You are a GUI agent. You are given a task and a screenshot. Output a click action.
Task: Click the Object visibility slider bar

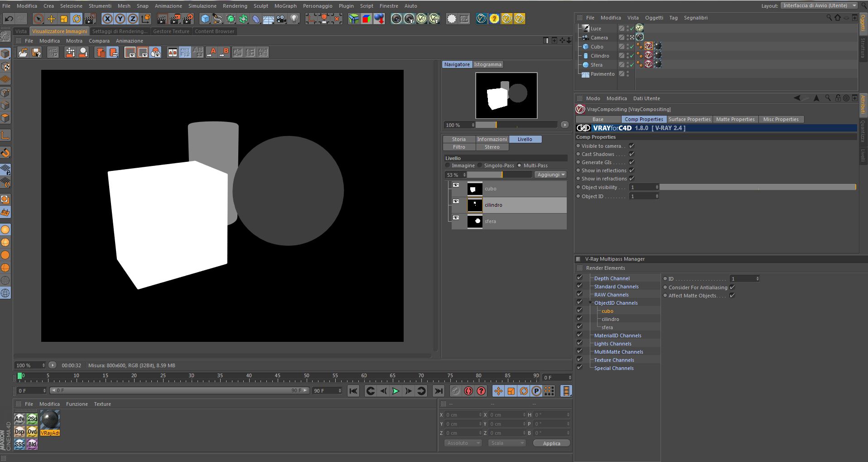tap(757, 187)
